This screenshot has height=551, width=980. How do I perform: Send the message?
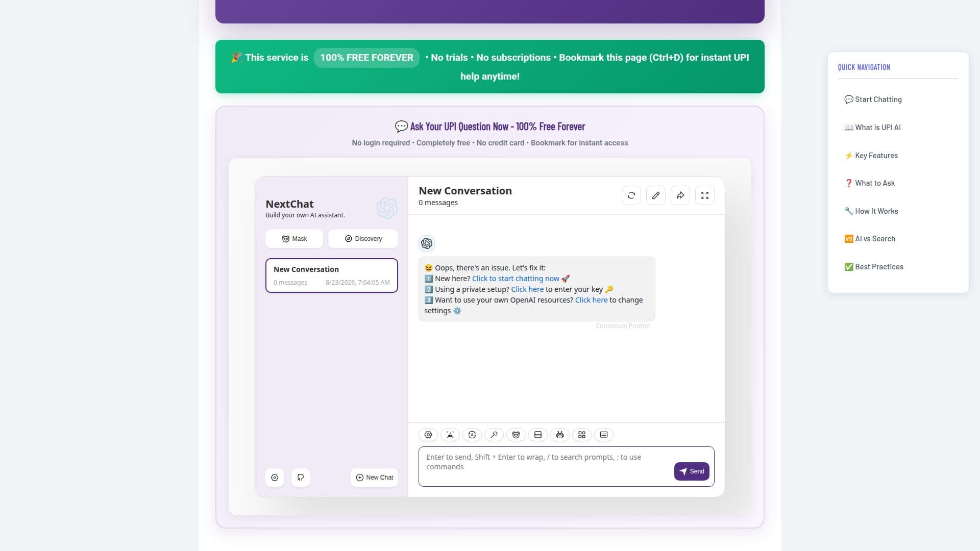pyautogui.click(x=692, y=471)
